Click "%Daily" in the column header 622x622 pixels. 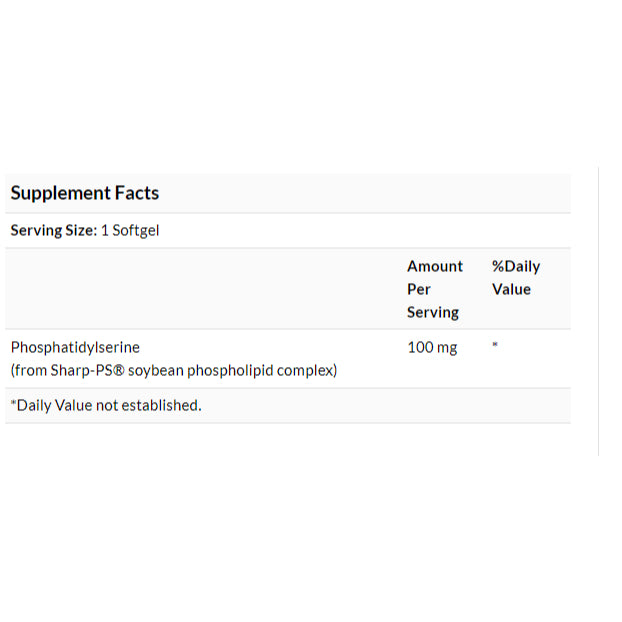point(516,266)
